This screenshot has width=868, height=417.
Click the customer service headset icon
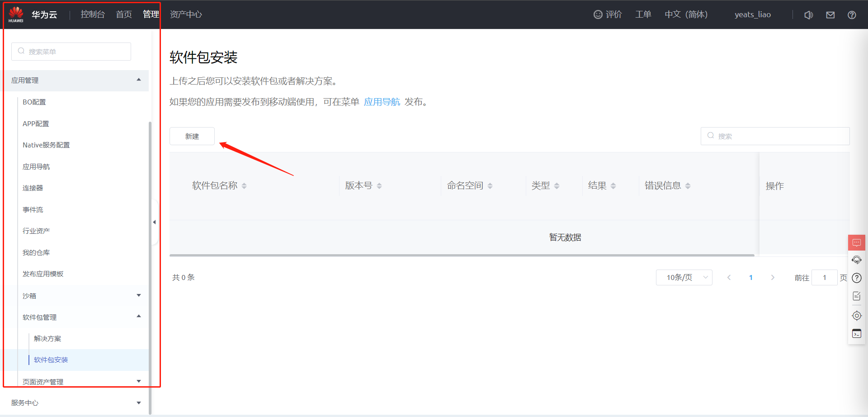(857, 260)
